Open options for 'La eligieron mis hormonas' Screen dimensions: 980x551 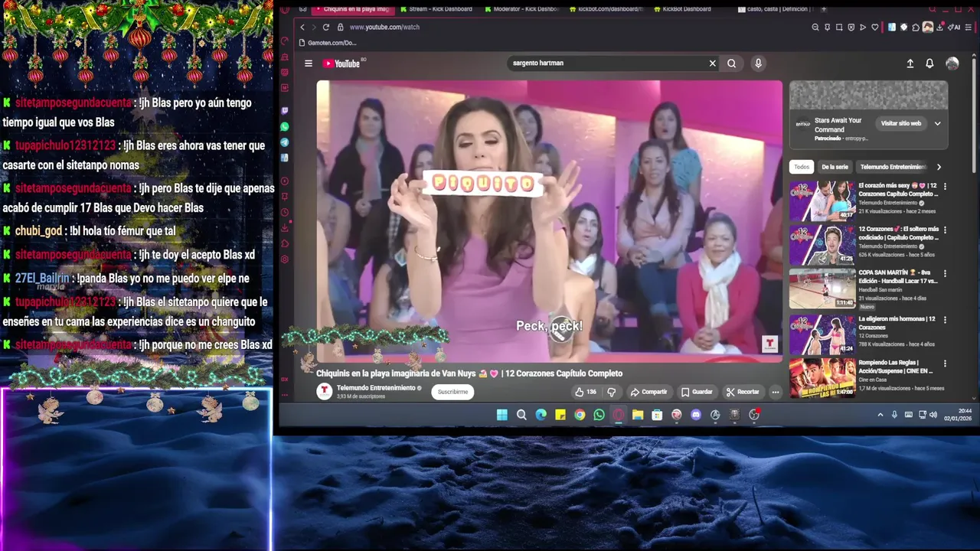pos(945,319)
